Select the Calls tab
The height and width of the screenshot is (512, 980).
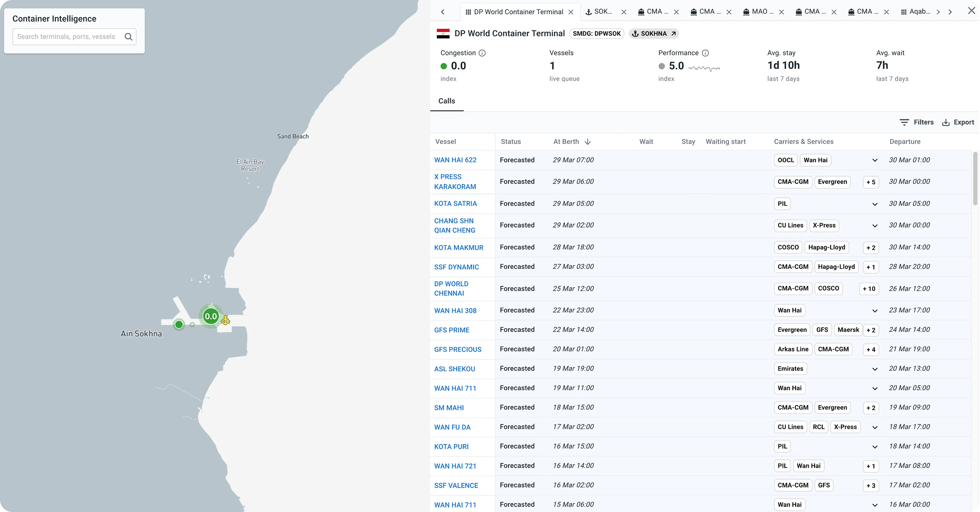click(447, 101)
